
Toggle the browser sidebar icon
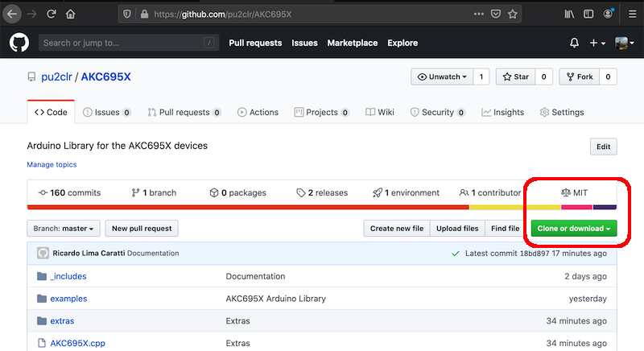(x=588, y=14)
